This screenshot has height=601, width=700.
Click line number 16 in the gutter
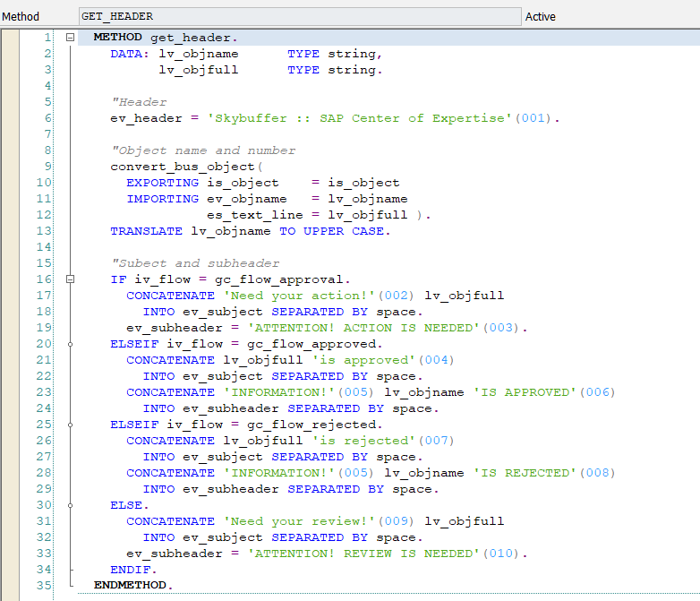[44, 279]
